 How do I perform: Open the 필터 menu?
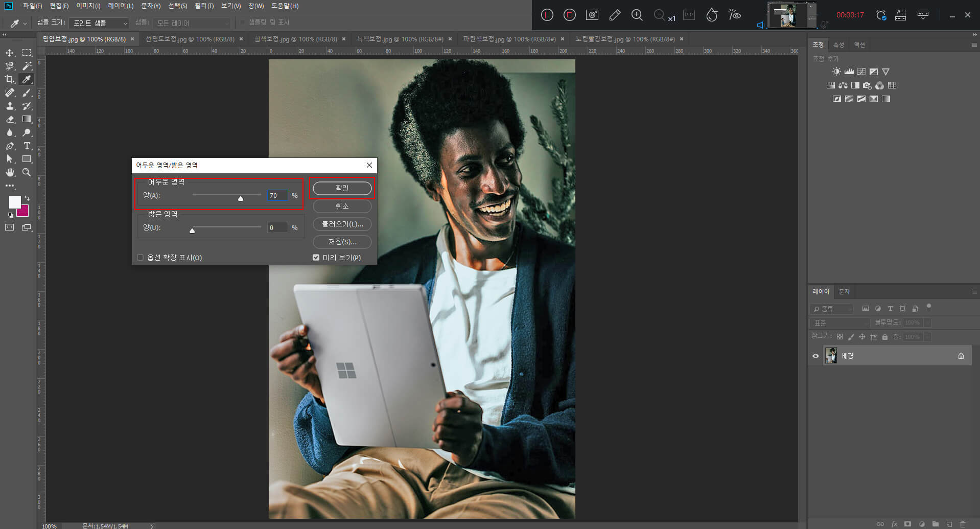pos(204,6)
